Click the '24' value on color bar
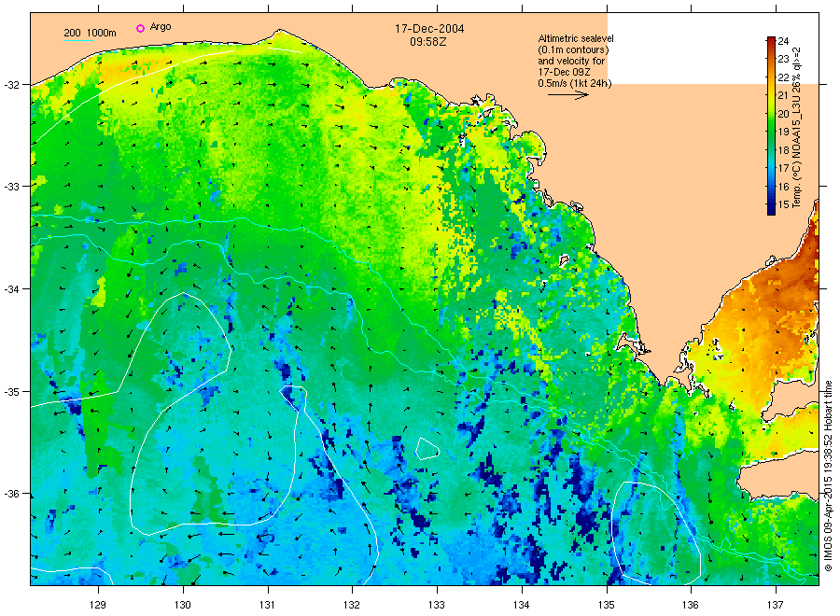The width and height of the screenshot is (840, 616). click(783, 41)
